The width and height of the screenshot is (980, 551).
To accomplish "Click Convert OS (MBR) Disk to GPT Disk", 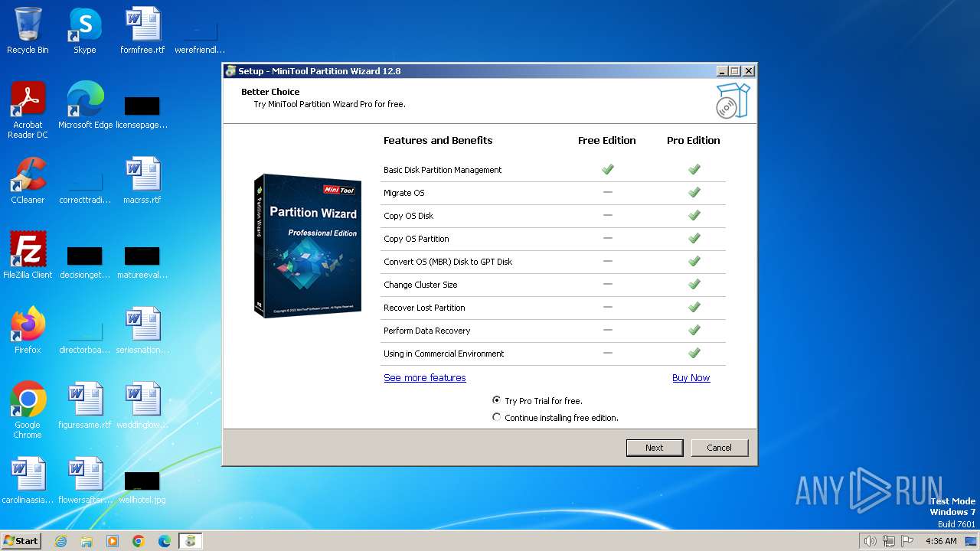I will [448, 262].
